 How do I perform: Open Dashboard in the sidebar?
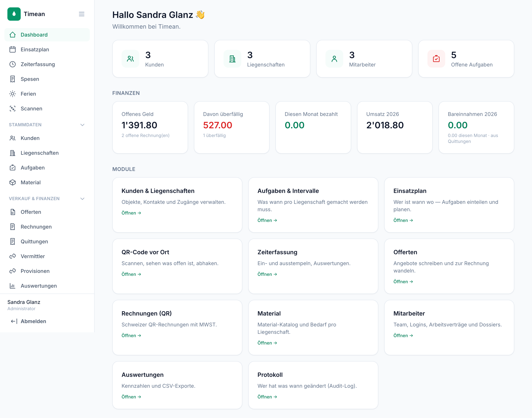(47, 35)
